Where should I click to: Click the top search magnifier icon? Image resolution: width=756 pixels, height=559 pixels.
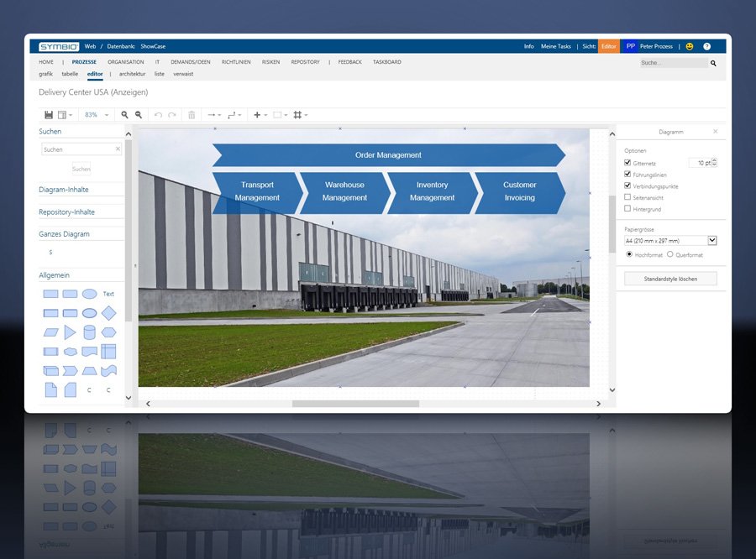(x=713, y=63)
